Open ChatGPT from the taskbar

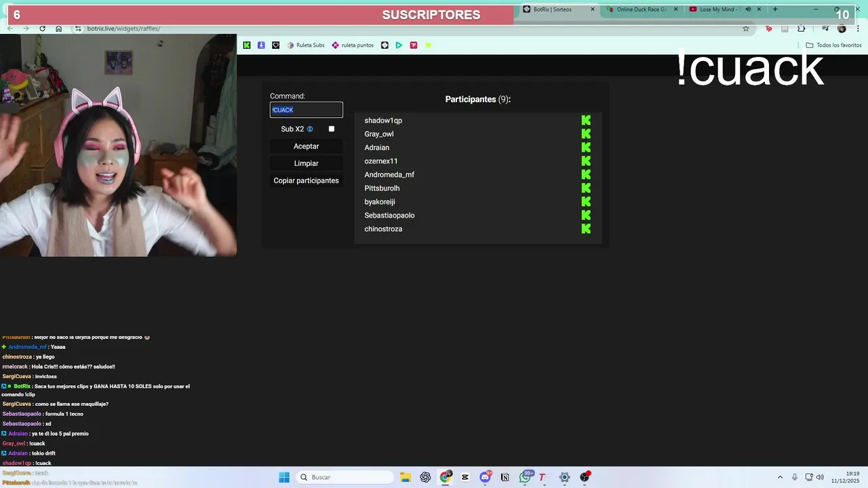tap(425, 477)
